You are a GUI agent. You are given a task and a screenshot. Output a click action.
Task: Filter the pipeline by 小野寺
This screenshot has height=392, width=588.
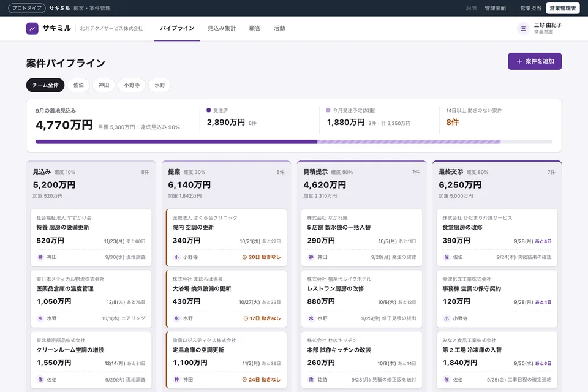(132, 85)
